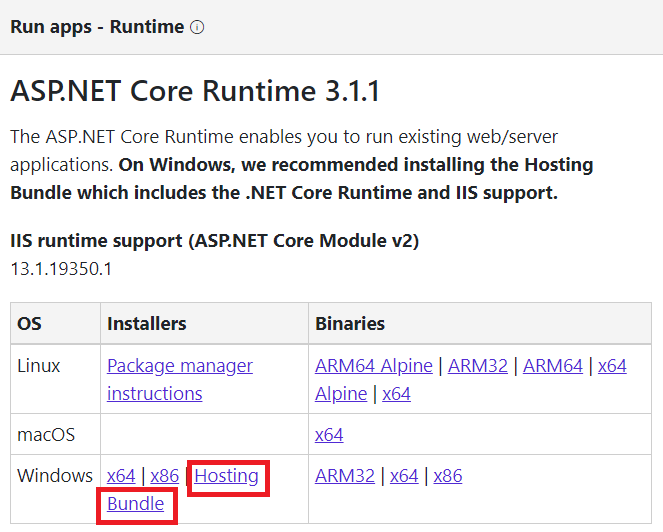Click the Binaries column header
Screen dimensions: 663x532
[x=350, y=324]
